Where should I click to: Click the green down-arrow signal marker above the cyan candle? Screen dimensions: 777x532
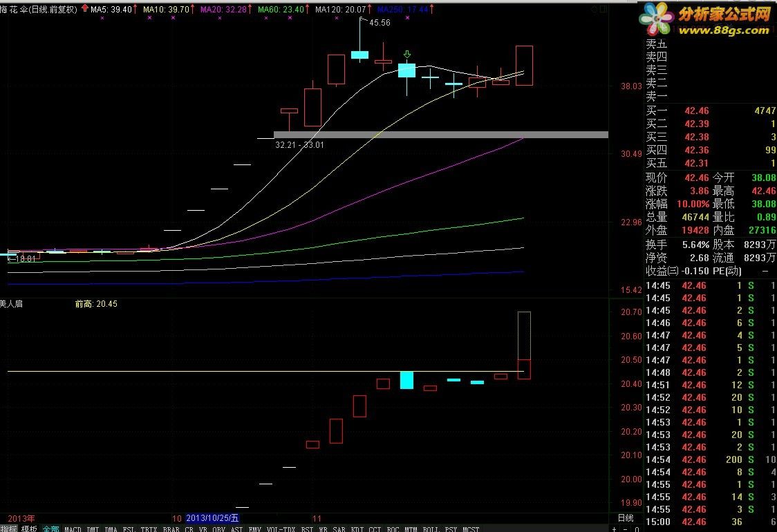(x=407, y=55)
